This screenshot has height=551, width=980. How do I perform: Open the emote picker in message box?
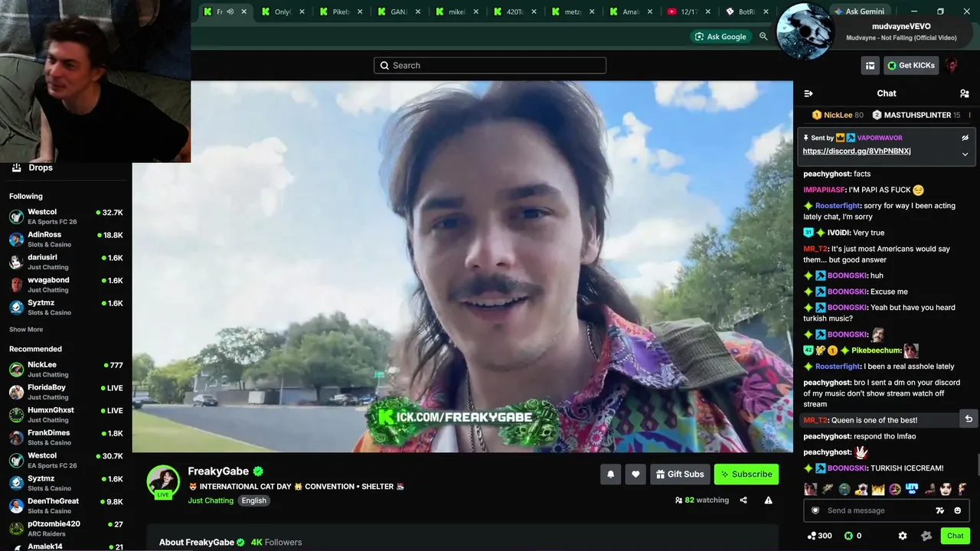tap(957, 510)
